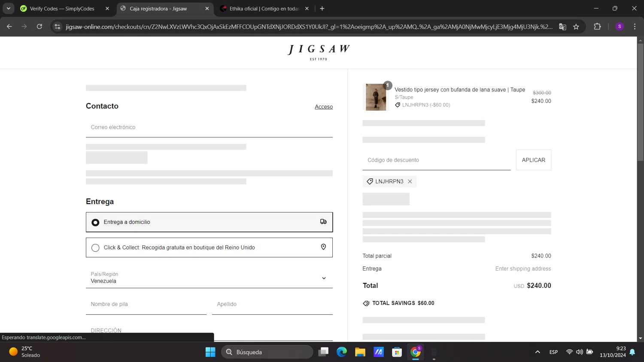Focus the Correo electrónico input field

[x=209, y=127]
